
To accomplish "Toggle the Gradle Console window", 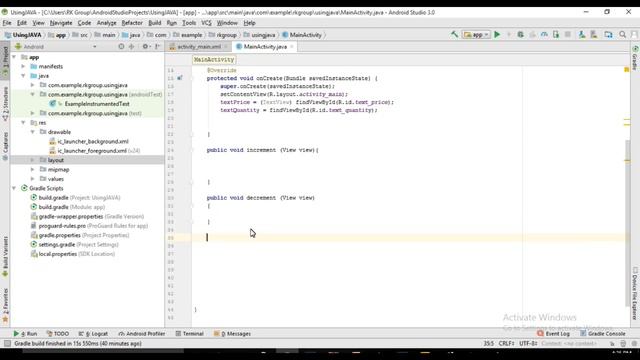I will coord(603,333).
